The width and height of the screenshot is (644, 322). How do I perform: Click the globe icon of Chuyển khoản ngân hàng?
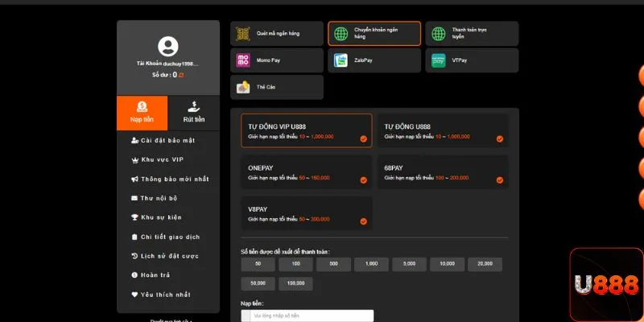tap(341, 34)
